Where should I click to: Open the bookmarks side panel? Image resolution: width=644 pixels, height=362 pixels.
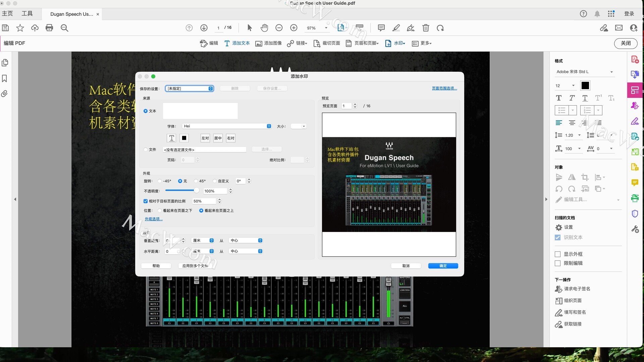click(5, 78)
